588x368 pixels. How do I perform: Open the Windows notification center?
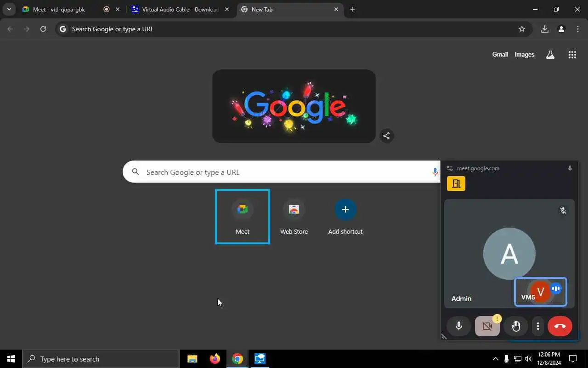573,359
